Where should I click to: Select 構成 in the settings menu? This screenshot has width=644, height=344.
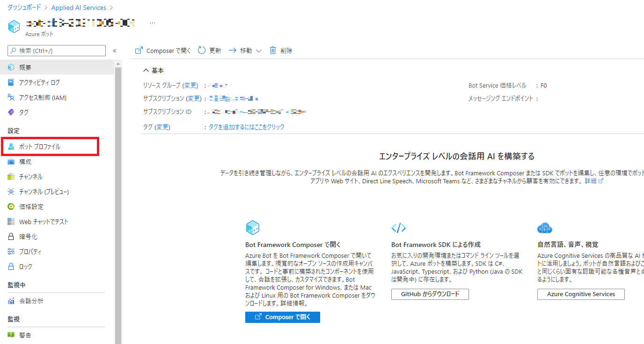[25, 162]
